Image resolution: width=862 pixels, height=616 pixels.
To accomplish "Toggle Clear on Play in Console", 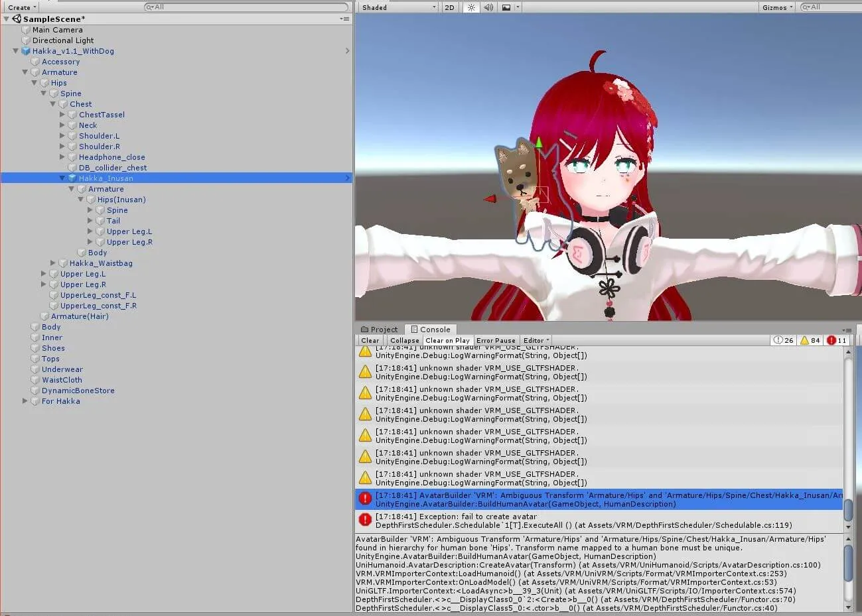I will coord(447,340).
